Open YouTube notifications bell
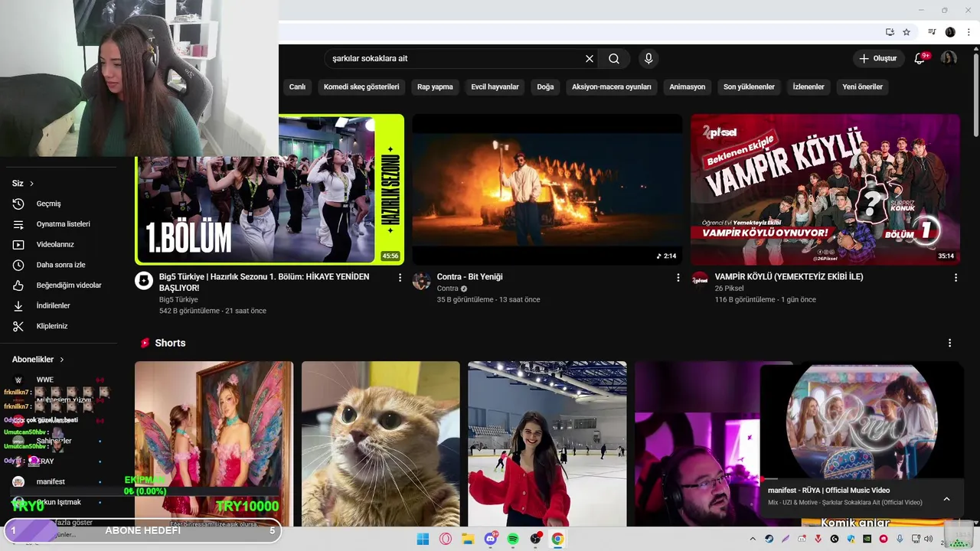980x551 pixels. pyautogui.click(x=920, y=58)
